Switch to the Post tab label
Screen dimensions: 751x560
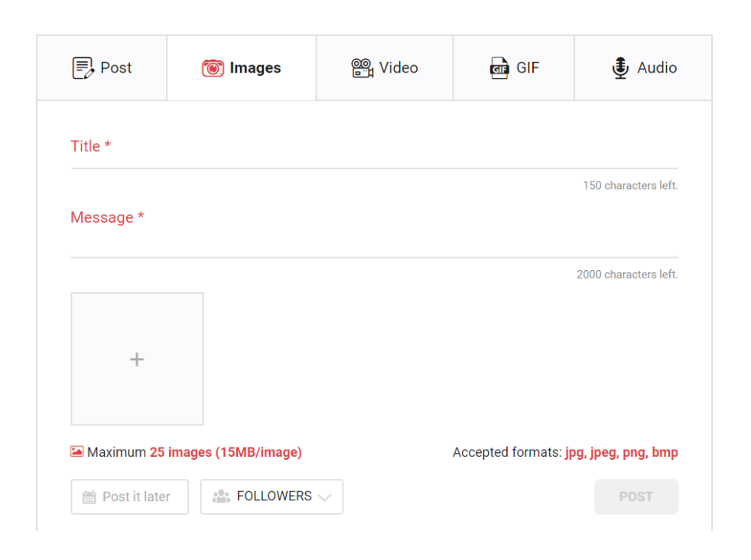pos(116,68)
